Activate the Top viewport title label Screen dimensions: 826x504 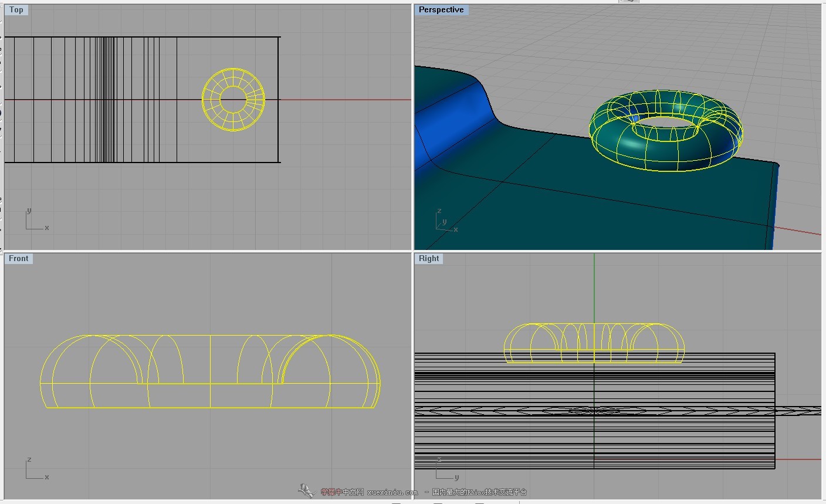point(16,9)
